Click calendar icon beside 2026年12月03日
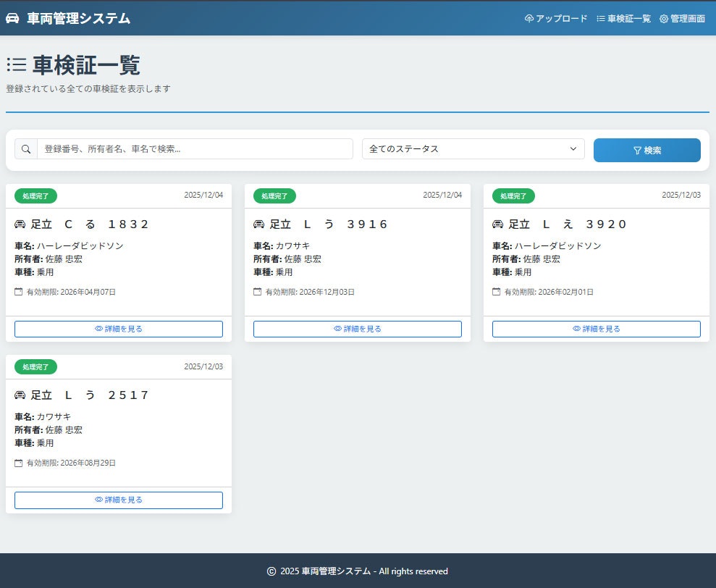The width and height of the screenshot is (716, 588). [x=257, y=292]
